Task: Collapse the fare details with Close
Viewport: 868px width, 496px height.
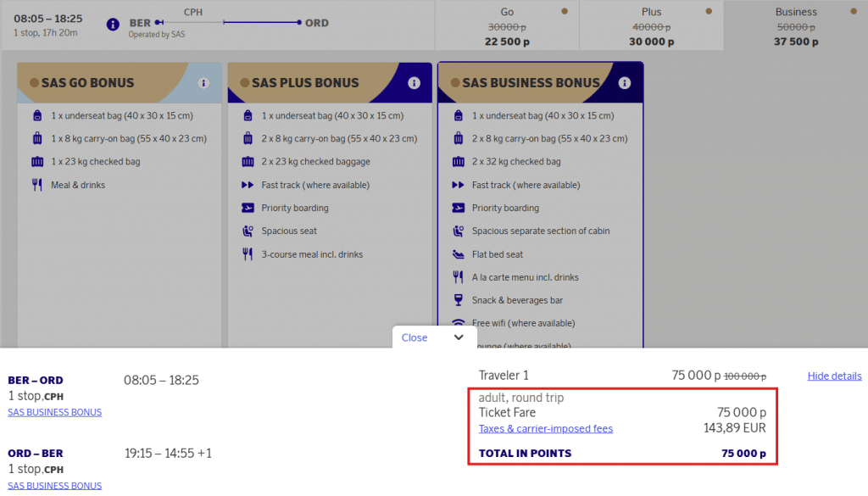Action: pyautogui.click(x=415, y=337)
